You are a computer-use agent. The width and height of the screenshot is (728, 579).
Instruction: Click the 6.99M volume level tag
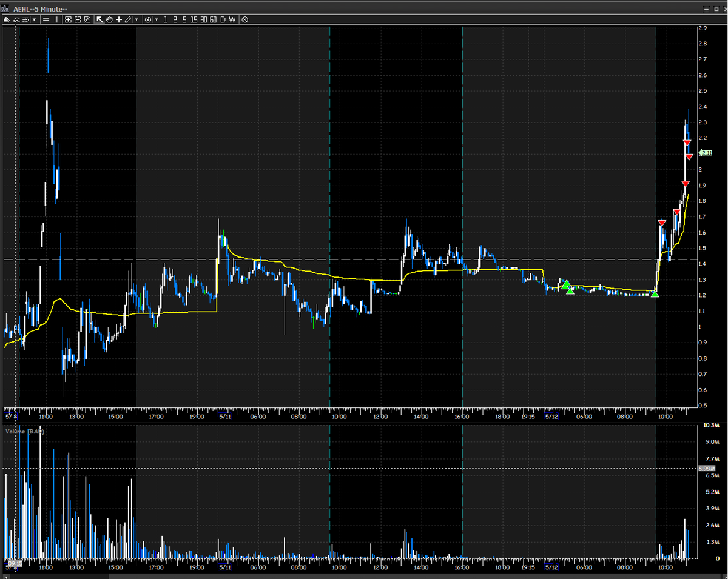[706, 468]
